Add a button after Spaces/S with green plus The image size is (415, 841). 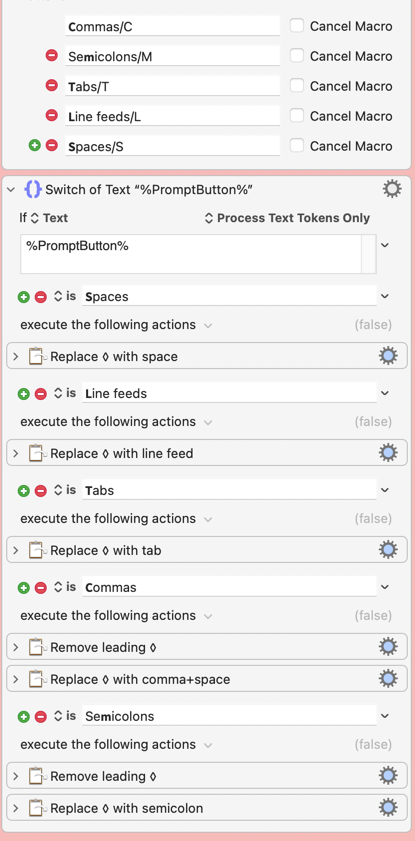click(x=34, y=145)
